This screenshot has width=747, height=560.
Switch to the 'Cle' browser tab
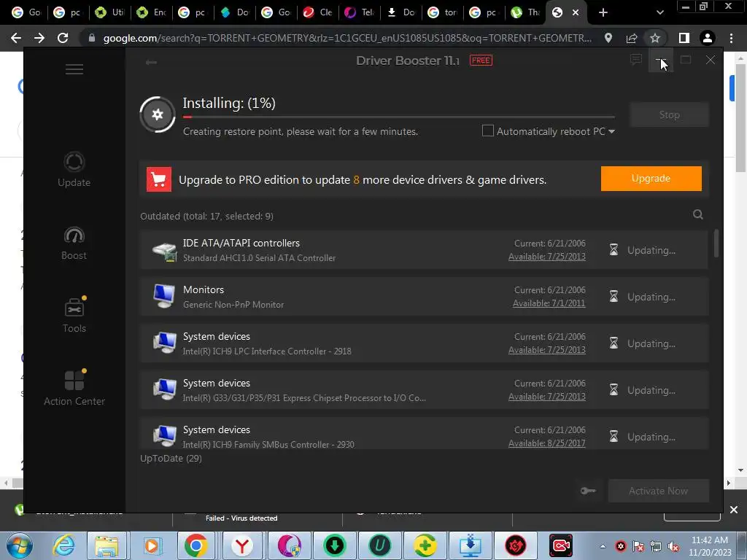pos(318,12)
